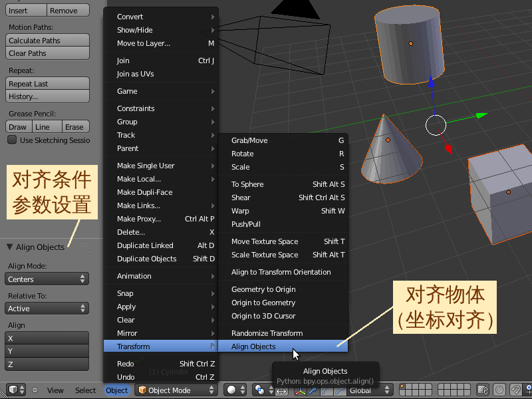Expand the Snap submenu
Screen dimensions: 532x399
point(161,293)
